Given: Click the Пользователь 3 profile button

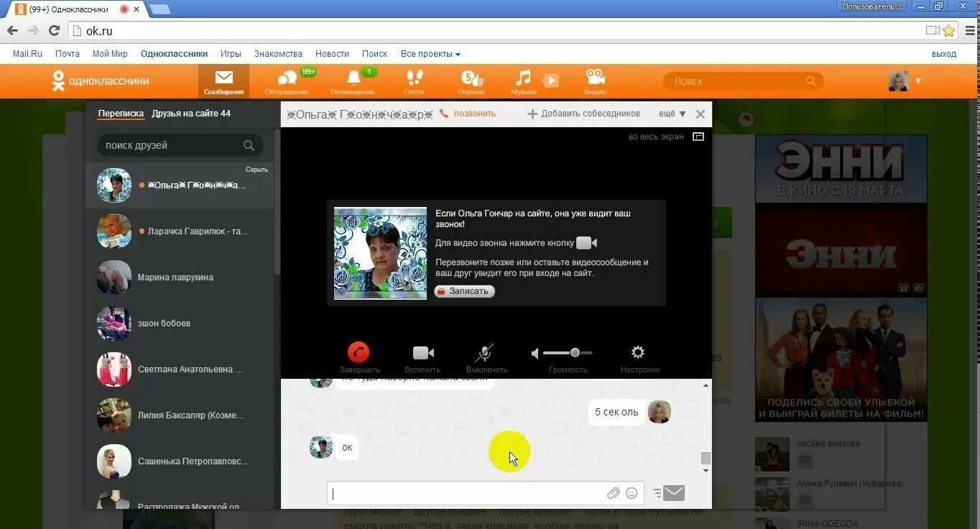Looking at the screenshot, I should point(872,6).
